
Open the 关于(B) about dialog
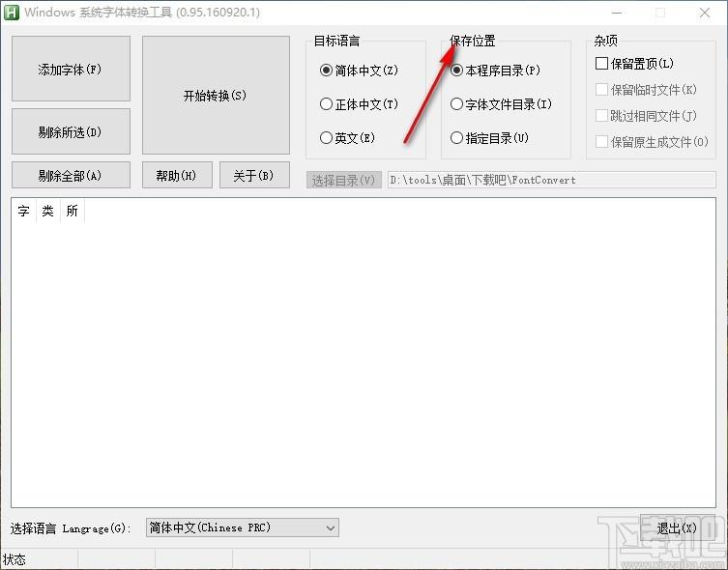click(x=254, y=176)
